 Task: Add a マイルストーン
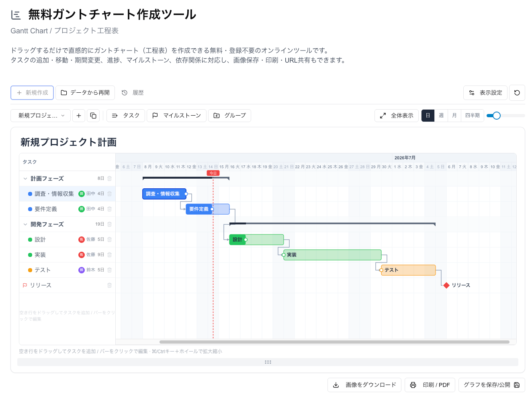pos(177,116)
